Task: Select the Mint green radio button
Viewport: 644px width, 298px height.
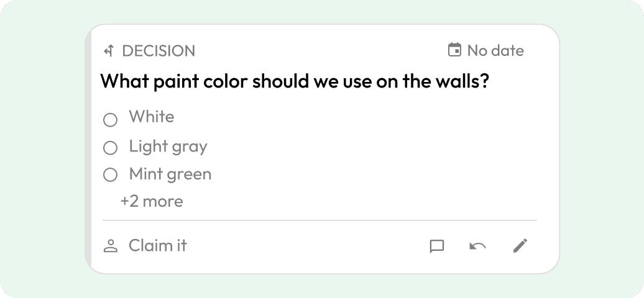Action: (110, 175)
